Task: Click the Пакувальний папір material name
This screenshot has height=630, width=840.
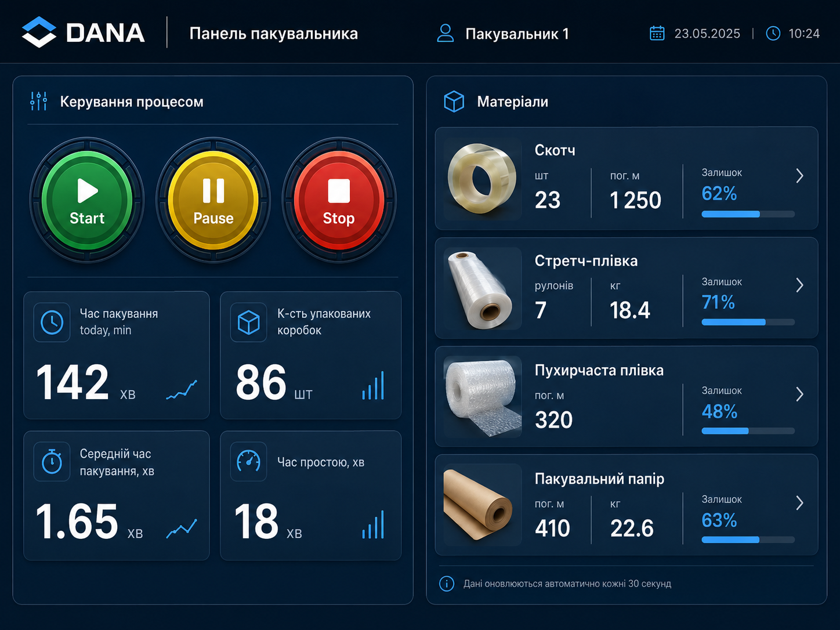Action: (599, 479)
